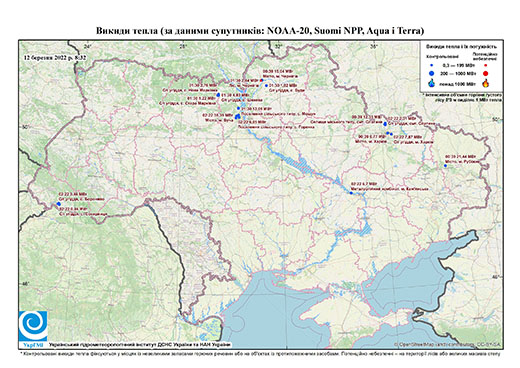Screen dimensions: 520x368
Task: Click the '6.7 МВт' label near Kamianske
Action: 364,184
